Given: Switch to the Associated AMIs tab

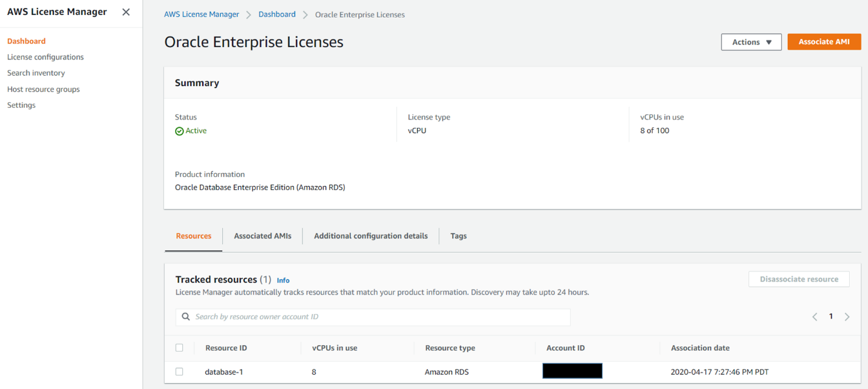Looking at the screenshot, I should point(263,236).
